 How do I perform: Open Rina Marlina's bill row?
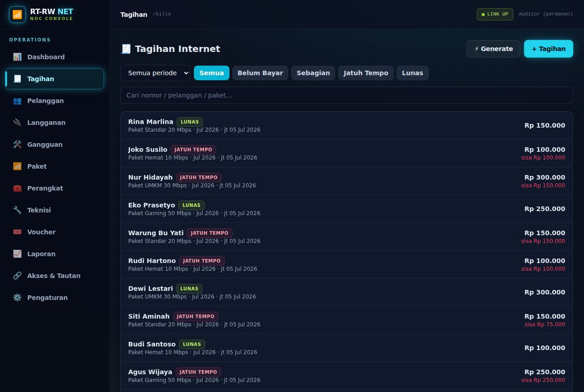347,125
